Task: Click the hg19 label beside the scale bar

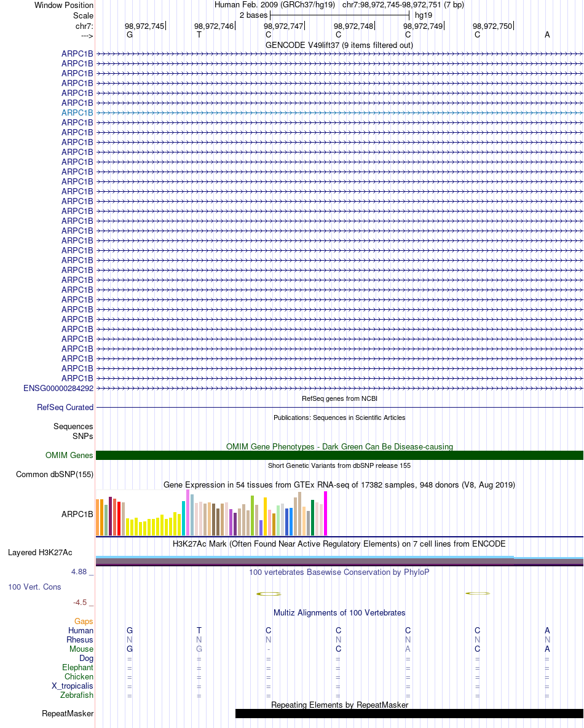Action: 424,15
